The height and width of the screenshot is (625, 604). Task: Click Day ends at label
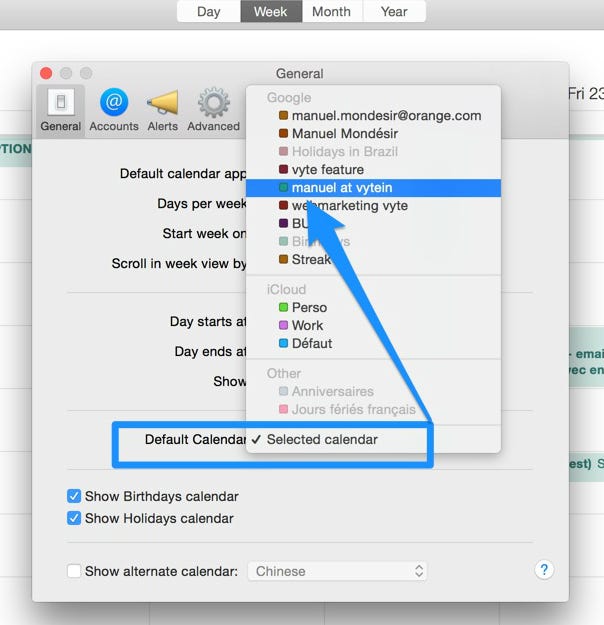[x=210, y=352]
